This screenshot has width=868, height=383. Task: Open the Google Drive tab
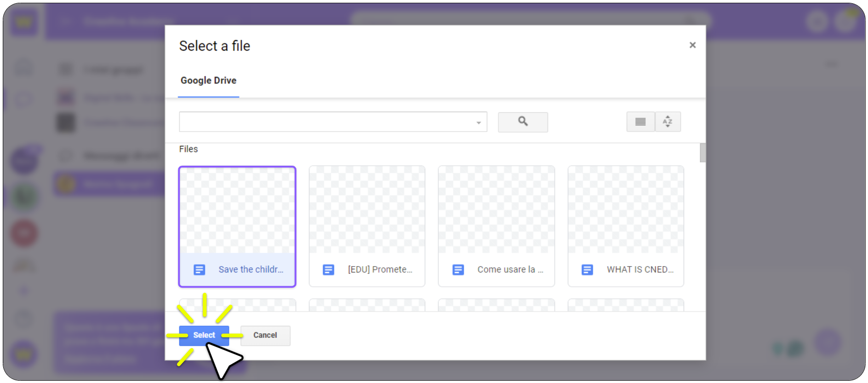point(208,81)
